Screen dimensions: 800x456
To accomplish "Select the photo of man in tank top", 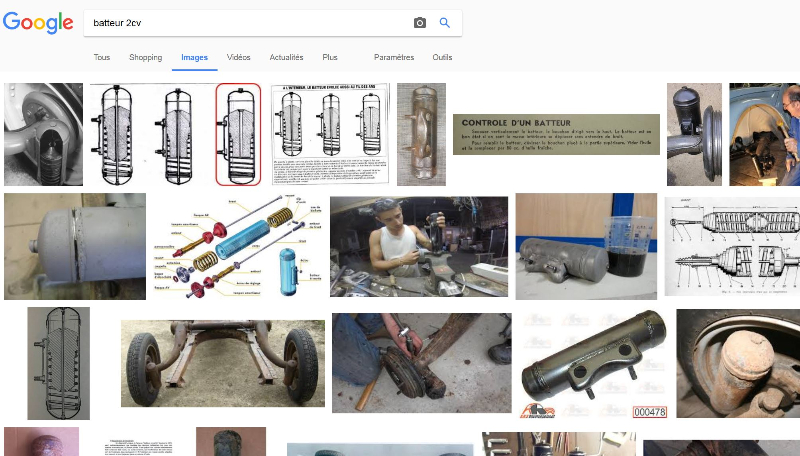I will pyautogui.click(x=418, y=246).
